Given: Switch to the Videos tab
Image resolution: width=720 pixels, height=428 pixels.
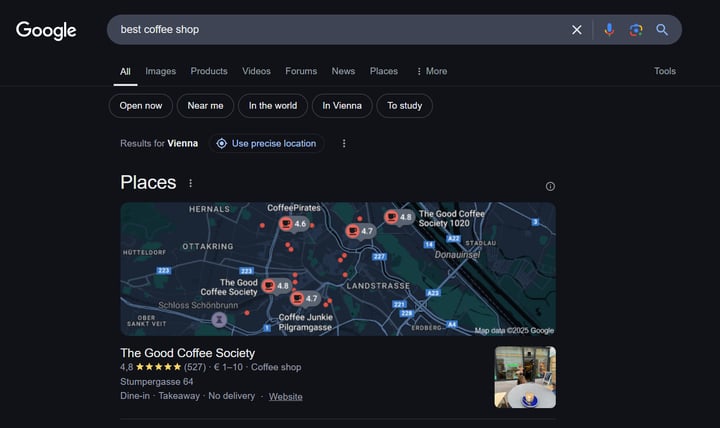Looking at the screenshot, I should [256, 71].
